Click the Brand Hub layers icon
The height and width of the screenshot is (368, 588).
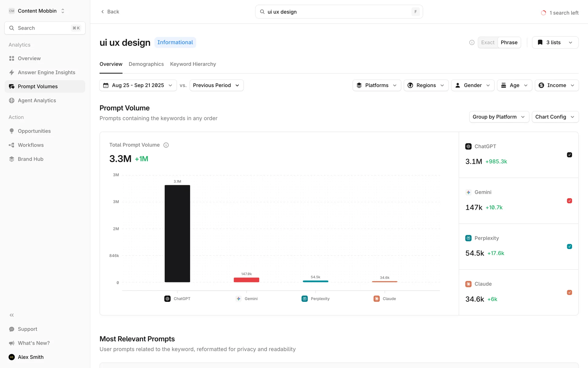pos(12,159)
